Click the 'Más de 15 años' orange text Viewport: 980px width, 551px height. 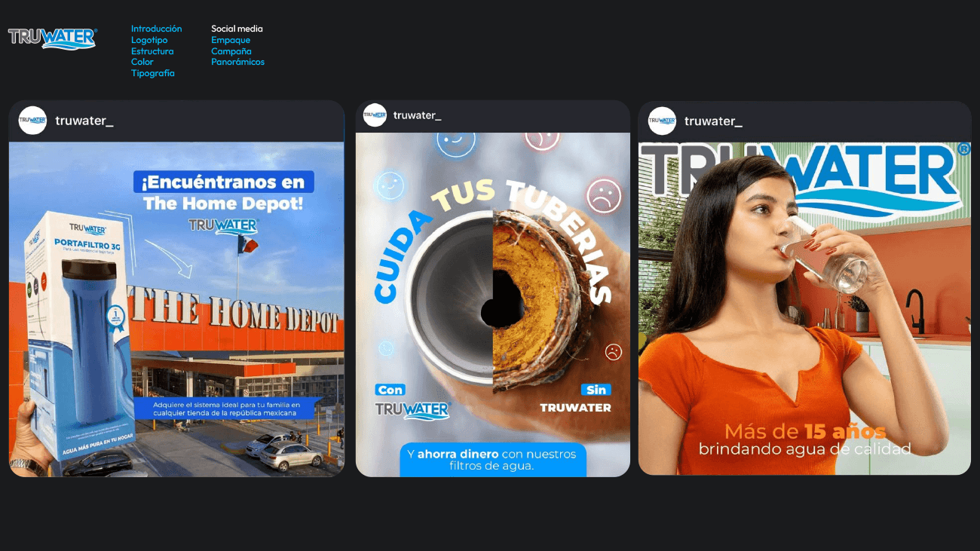(804, 432)
